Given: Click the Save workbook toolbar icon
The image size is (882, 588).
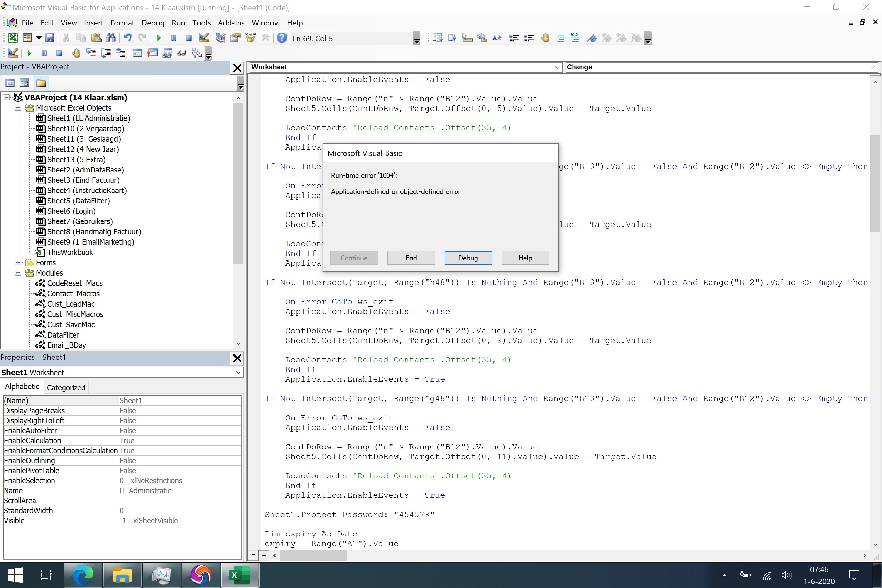Looking at the screenshot, I should coord(50,38).
